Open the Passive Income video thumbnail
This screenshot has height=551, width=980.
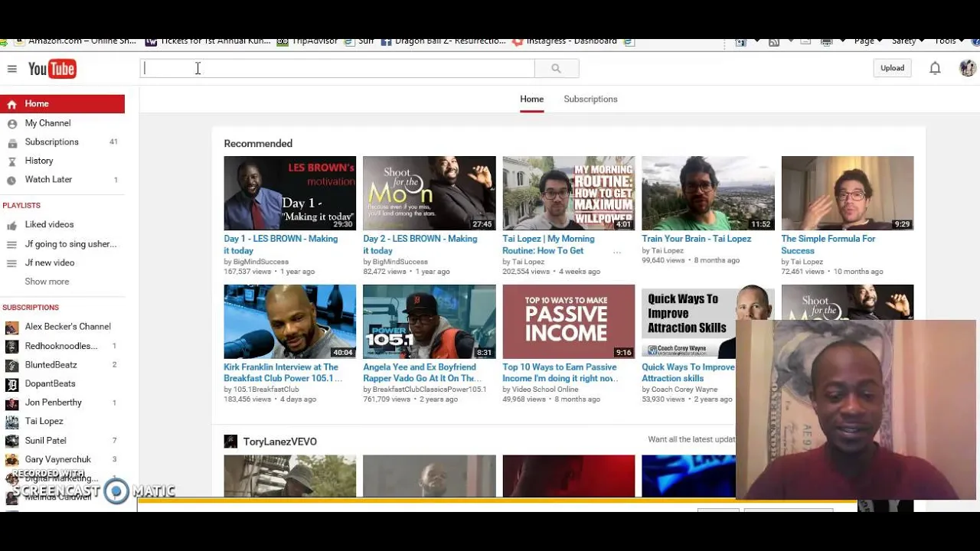coord(568,321)
